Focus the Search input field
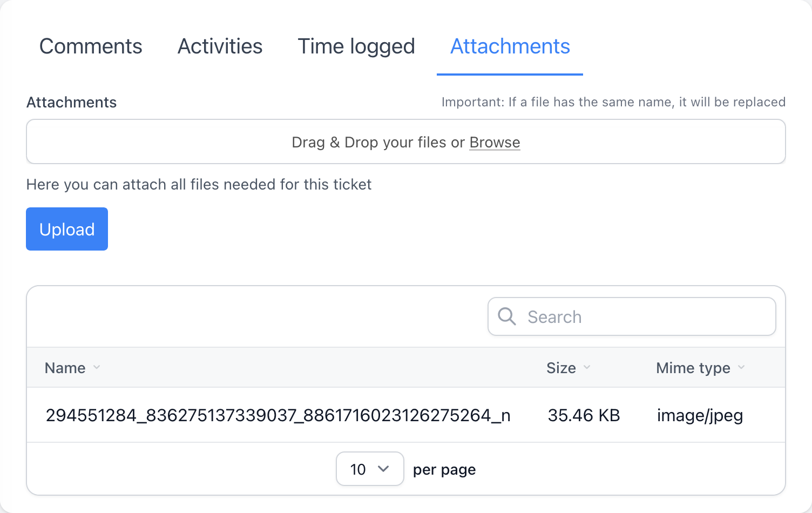Screen dimensions: 812x513 (642, 316)
